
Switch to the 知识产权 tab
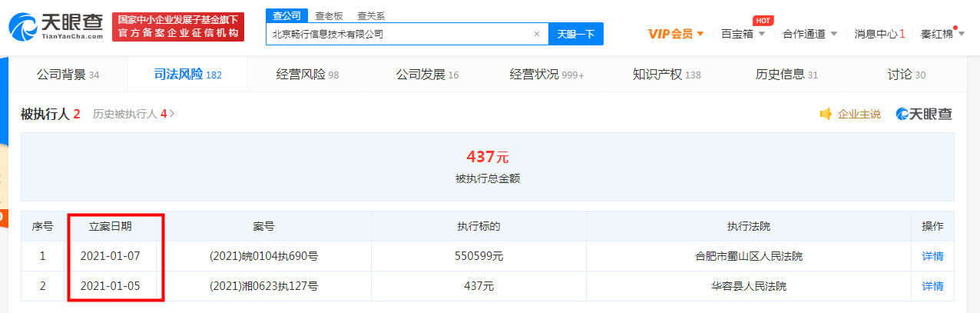coord(667,75)
